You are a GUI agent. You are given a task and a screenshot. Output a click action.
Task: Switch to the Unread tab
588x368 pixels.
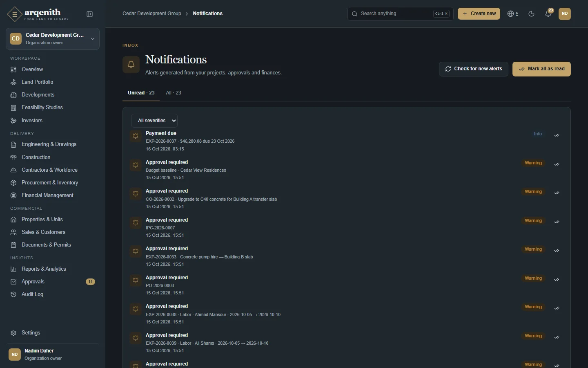tap(141, 93)
